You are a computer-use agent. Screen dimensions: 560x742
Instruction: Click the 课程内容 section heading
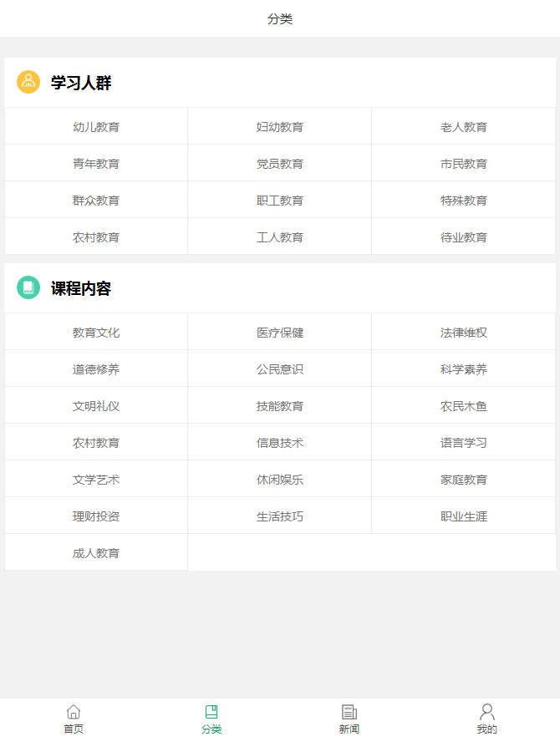(x=81, y=288)
